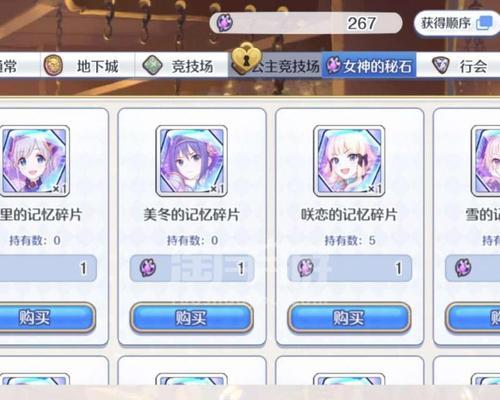Click the purple stone icon in 美冬's price bar

[x=148, y=268]
